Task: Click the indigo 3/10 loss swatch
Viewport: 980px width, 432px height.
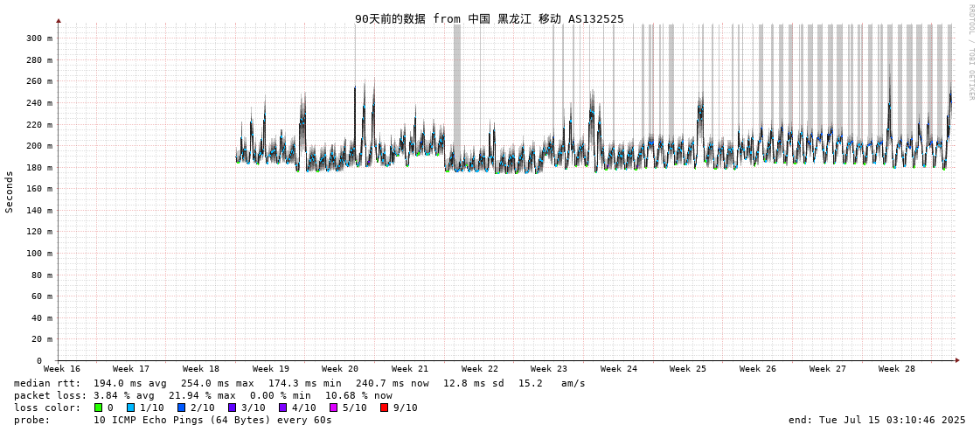Action: click(x=232, y=408)
